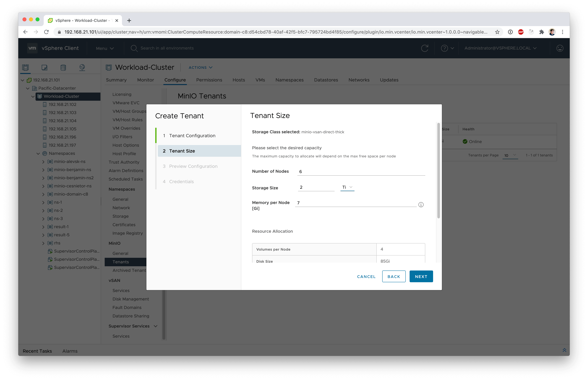Open the VMs and Templates inventory view

[44, 67]
